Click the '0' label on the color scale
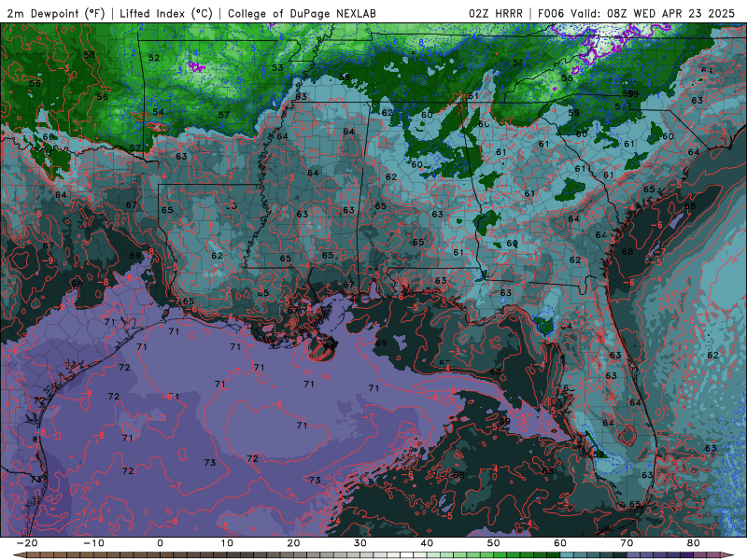The image size is (747, 560). 160,543
